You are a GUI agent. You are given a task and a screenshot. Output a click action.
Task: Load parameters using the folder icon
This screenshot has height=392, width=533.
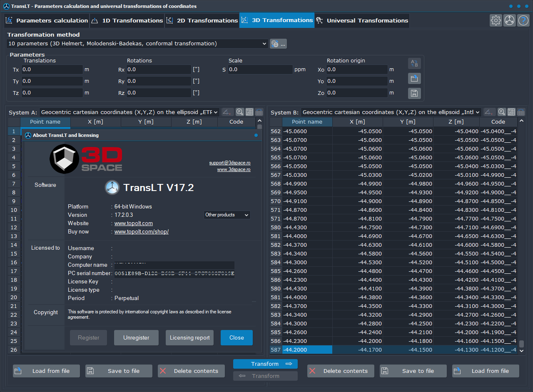414,78
